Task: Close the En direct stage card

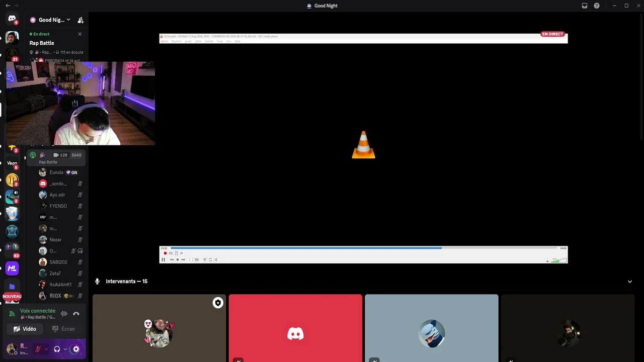Action: tap(79, 34)
